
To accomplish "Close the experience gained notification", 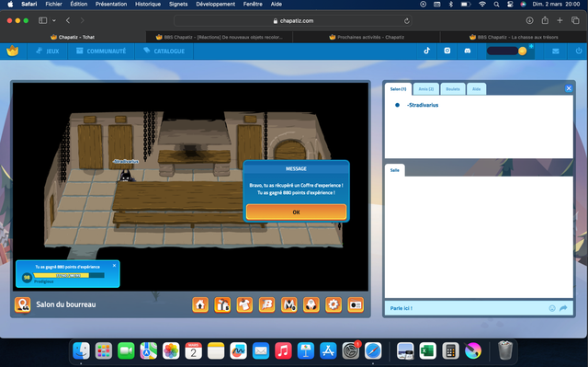I will coord(114,265).
